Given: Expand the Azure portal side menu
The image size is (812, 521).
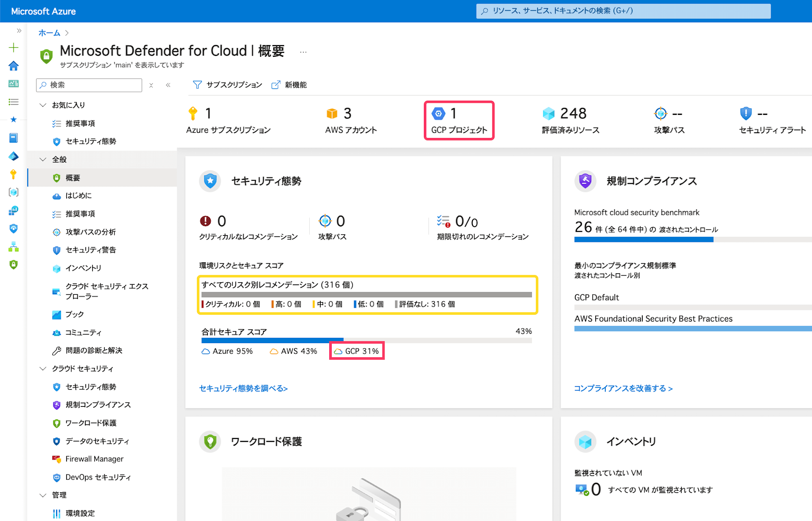Looking at the screenshot, I should (x=19, y=31).
